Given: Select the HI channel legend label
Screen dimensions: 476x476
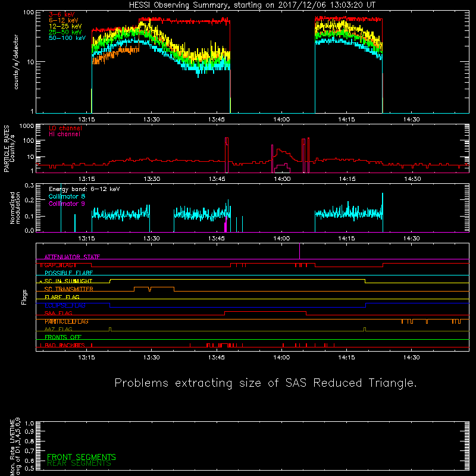Looking at the screenshot, I should pos(64,134).
